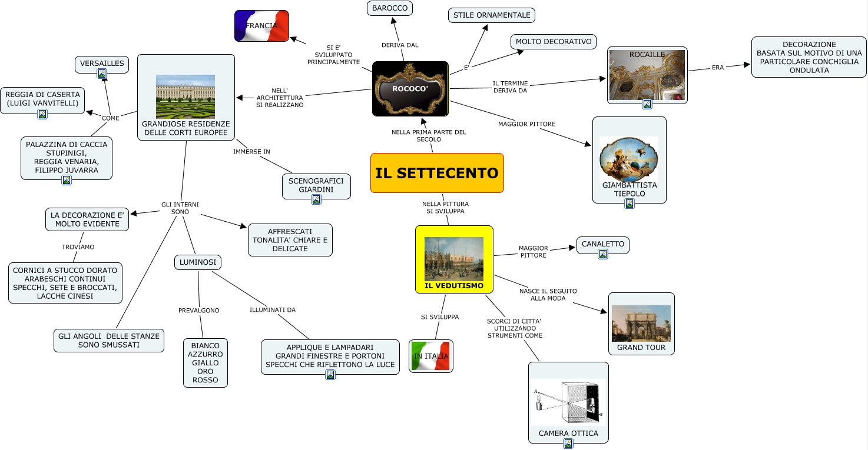Viewport: 868px width, 450px height.
Task: Open the image icon beneath SCENOGRAFICI GIARDINI
Action: pyautogui.click(x=316, y=199)
